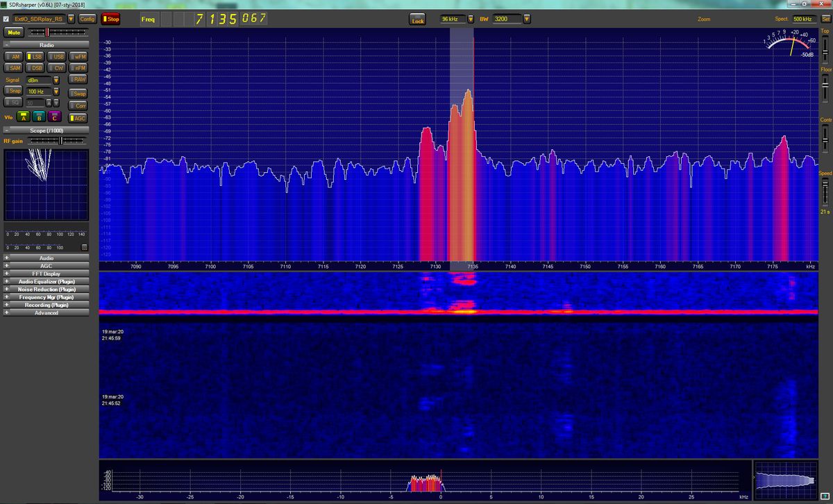Click the Freq label on the display
Screen dimensions: 833x504
coord(148,19)
